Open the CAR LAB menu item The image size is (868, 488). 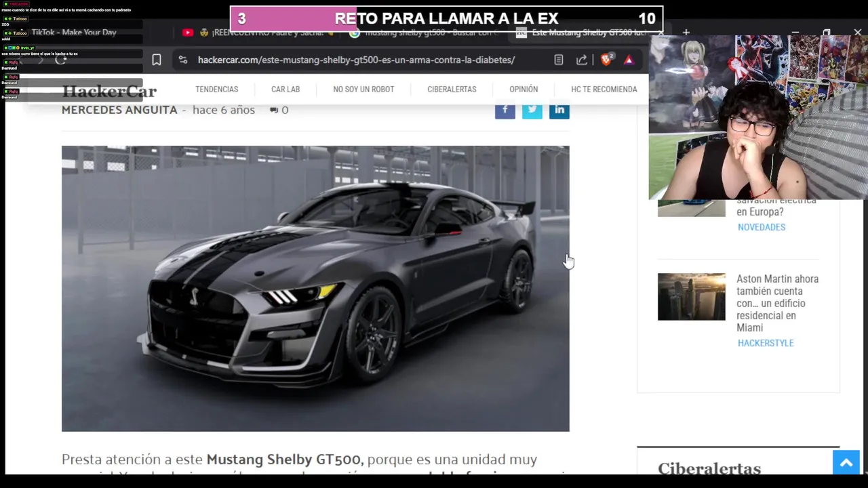(285, 89)
